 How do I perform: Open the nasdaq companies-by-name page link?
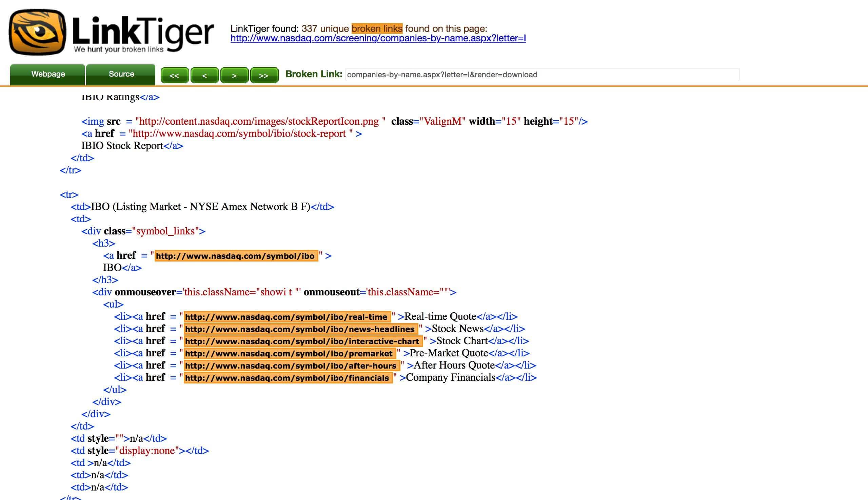point(378,38)
